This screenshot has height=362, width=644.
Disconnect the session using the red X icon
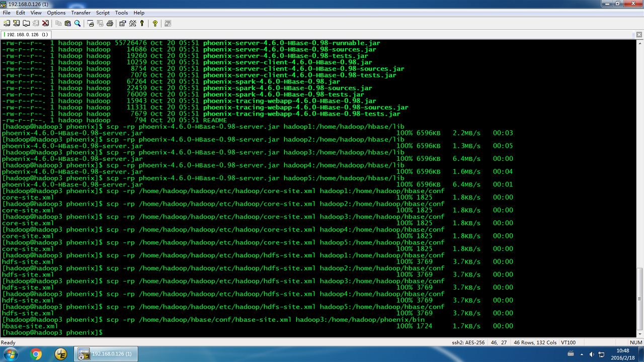pos(45,23)
